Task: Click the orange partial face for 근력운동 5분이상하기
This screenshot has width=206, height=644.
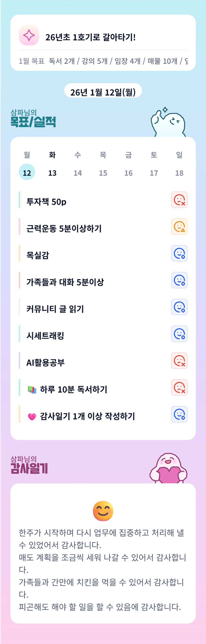Action: click(179, 226)
